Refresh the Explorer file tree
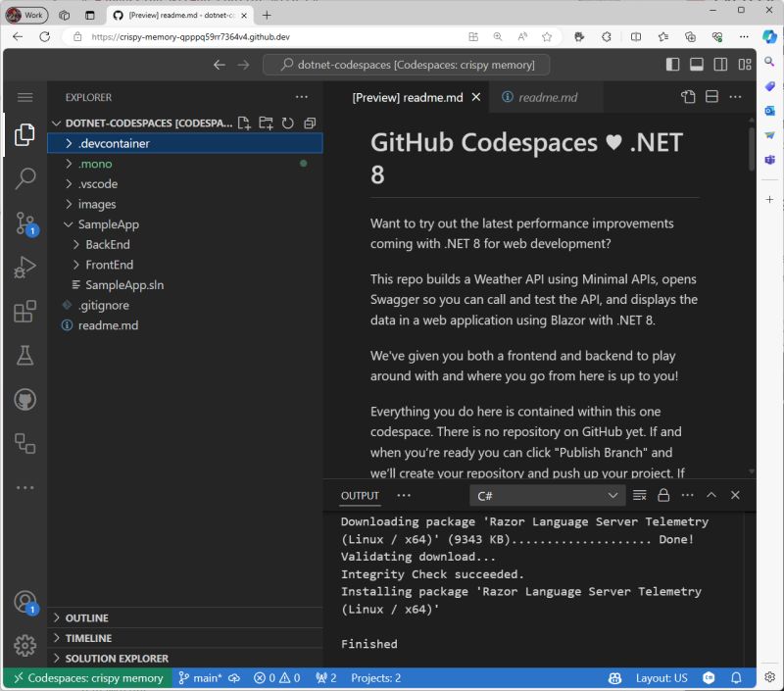 coord(287,123)
